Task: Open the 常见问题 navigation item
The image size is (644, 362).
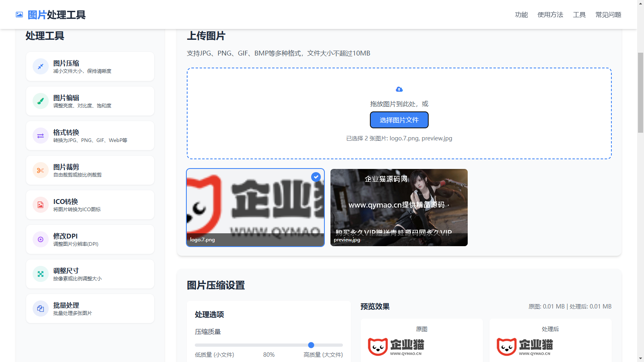Action: 608,15
